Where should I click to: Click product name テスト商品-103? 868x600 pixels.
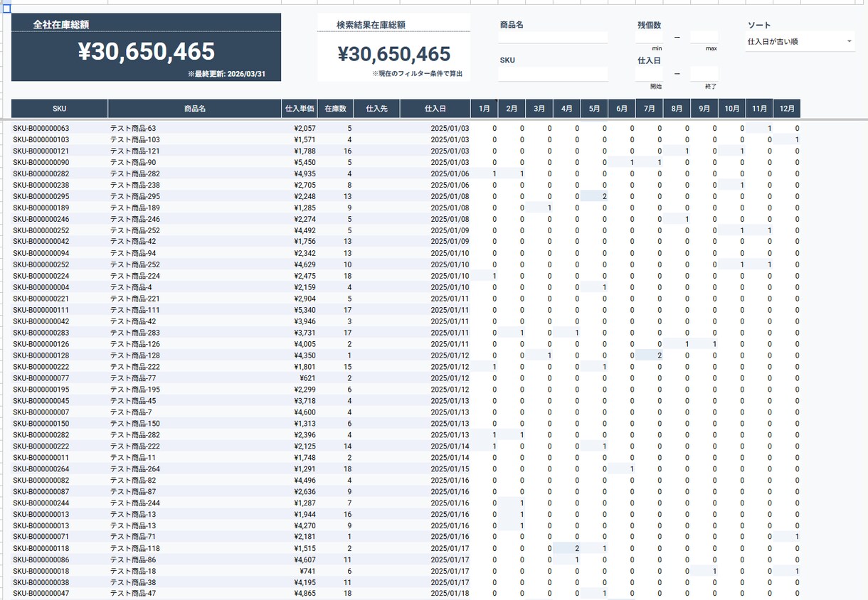pyautogui.click(x=135, y=140)
